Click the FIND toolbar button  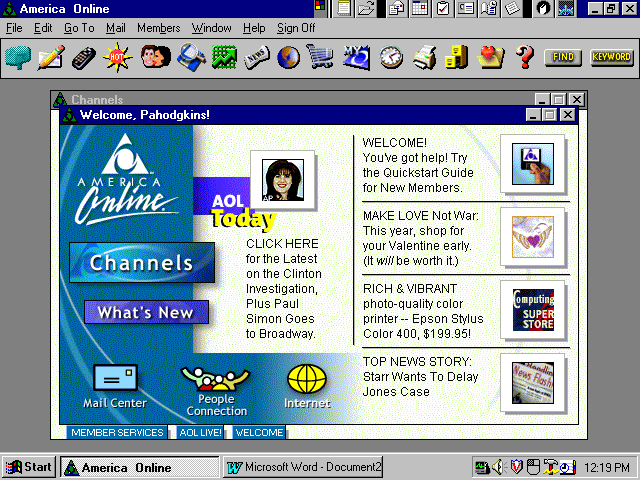pyautogui.click(x=563, y=58)
